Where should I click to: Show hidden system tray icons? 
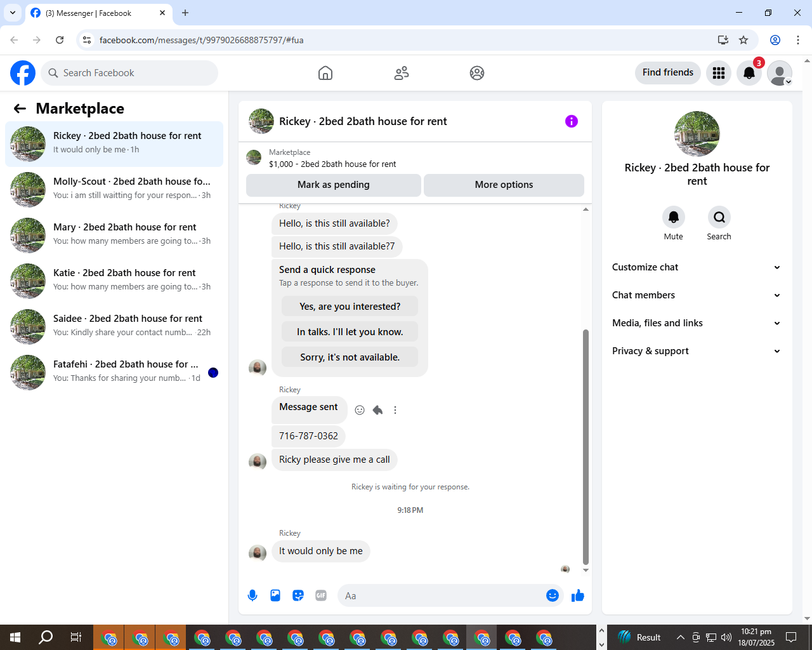tap(680, 637)
